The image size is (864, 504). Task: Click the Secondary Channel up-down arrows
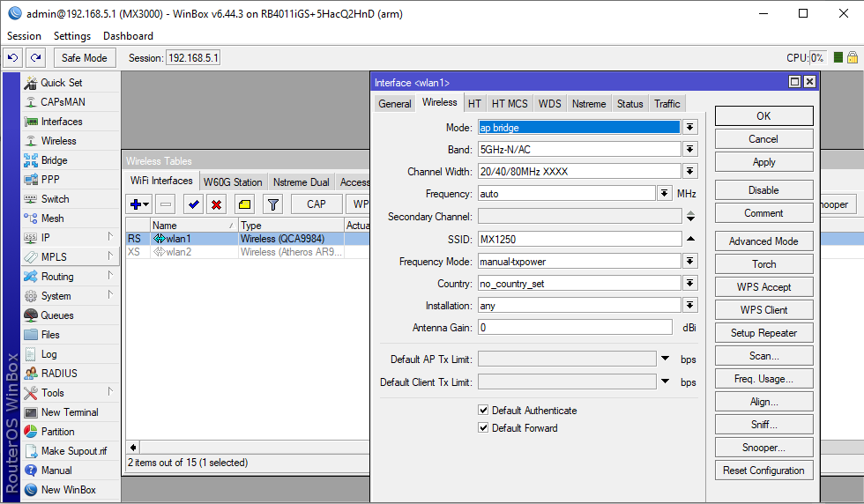(x=690, y=217)
